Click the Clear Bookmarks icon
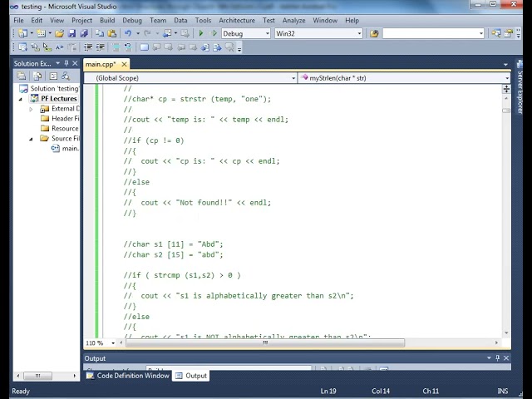The width and height of the screenshot is (532, 399). (229, 47)
